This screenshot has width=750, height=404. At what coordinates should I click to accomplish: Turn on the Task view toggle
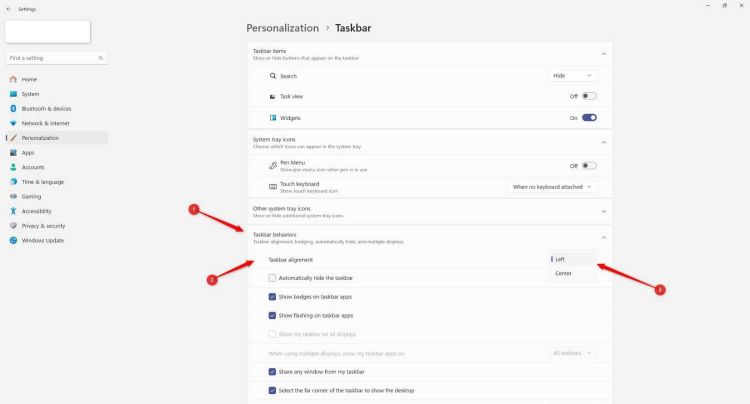click(x=589, y=96)
